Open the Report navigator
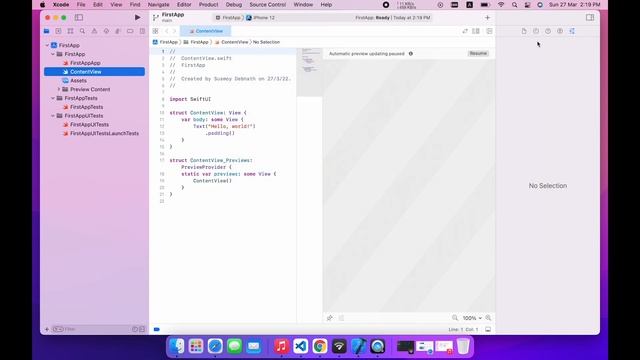Image resolution: width=640 pixels, height=360 pixels. (x=142, y=31)
